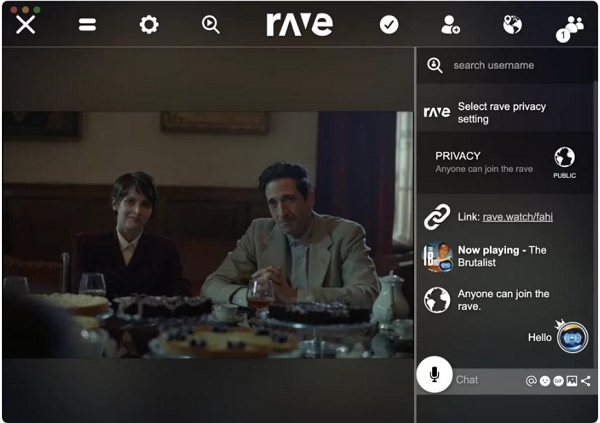Click the video search icon in toolbar
The image size is (600, 423).
point(210,25)
